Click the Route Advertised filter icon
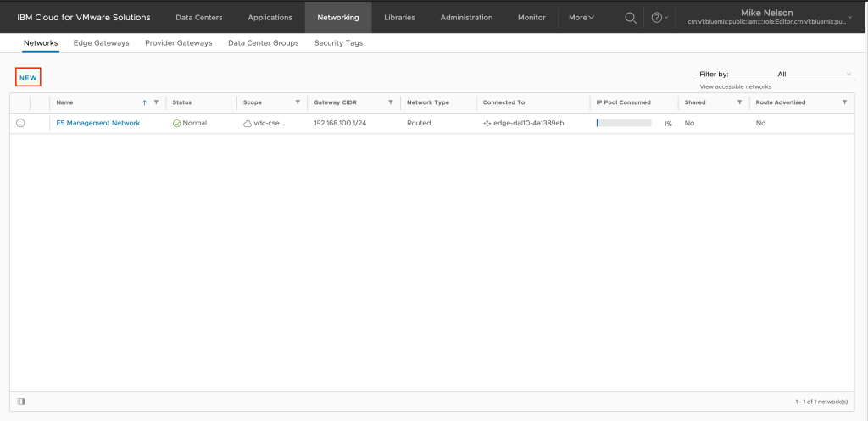Viewport: 868px width, 421px height. [844, 102]
